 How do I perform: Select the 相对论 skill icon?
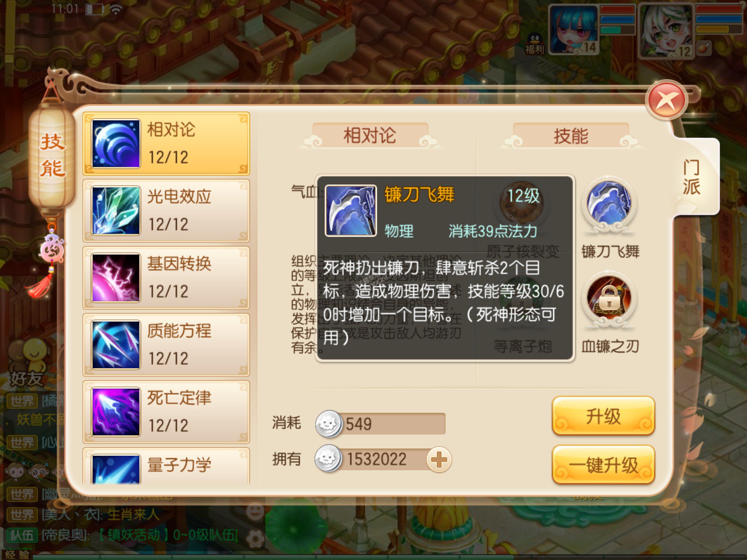point(116,143)
